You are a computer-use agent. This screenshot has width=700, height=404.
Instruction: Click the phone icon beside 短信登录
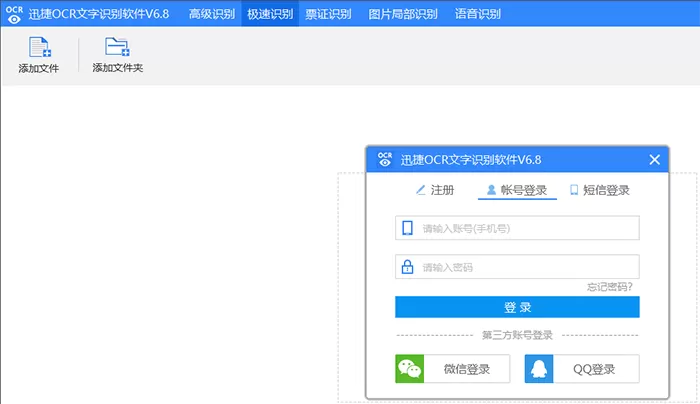click(574, 190)
